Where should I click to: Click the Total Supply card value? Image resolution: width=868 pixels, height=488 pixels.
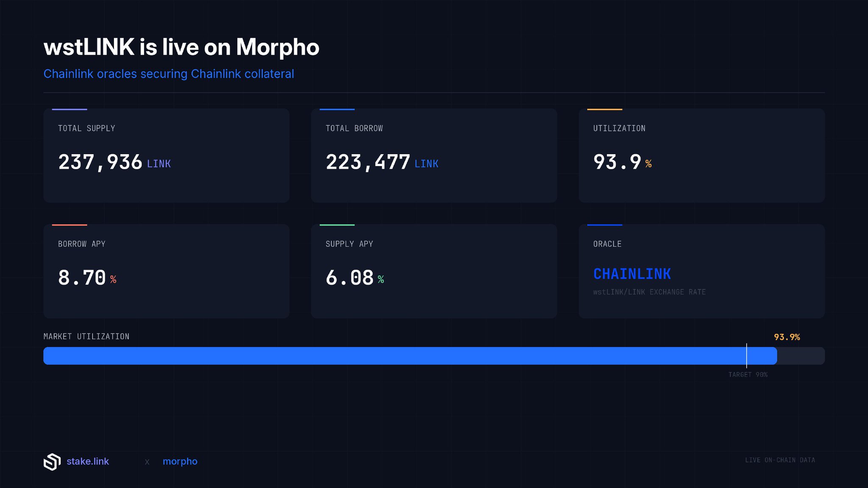[x=100, y=162]
